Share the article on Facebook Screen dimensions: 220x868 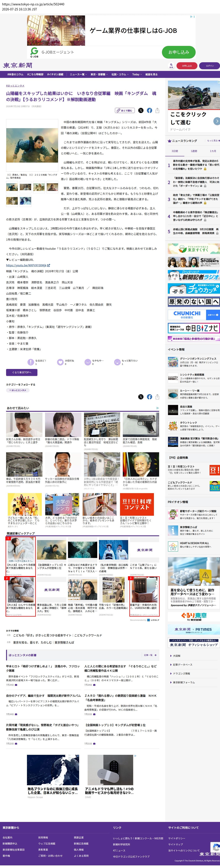(149, 111)
